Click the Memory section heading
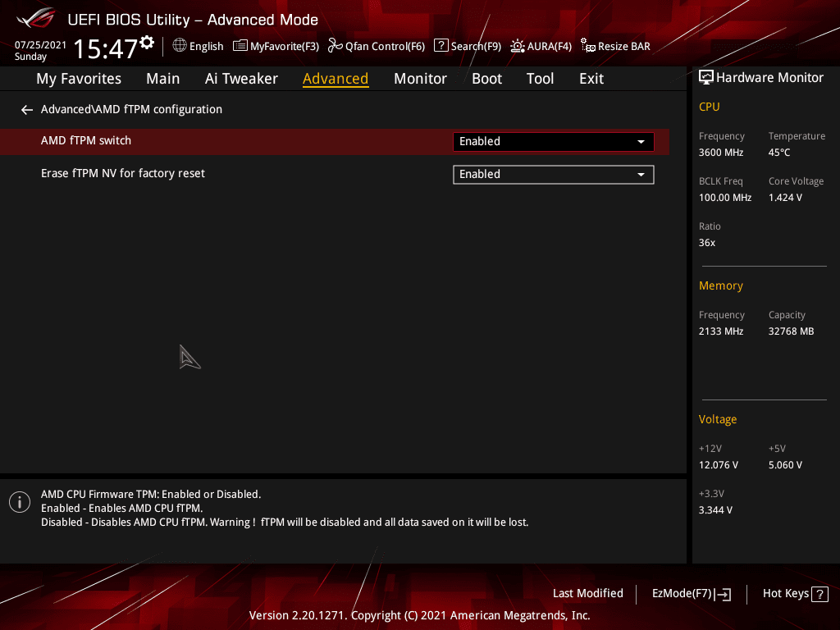The image size is (840, 630). pos(720,286)
